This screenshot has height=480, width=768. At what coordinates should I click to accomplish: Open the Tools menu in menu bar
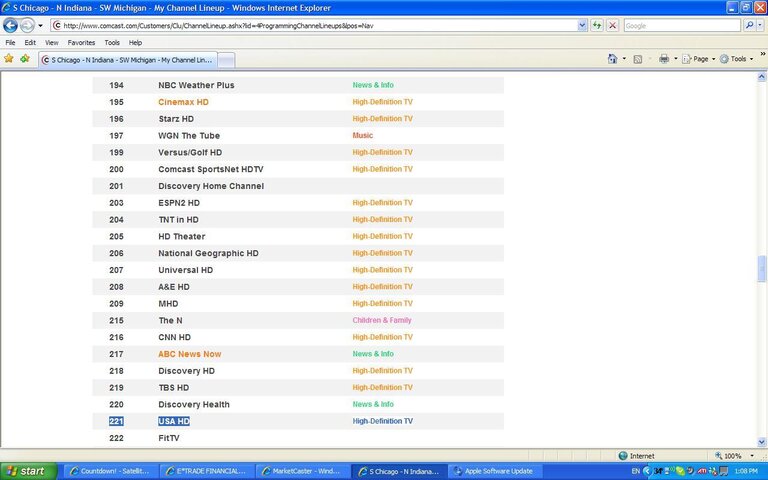(x=112, y=43)
